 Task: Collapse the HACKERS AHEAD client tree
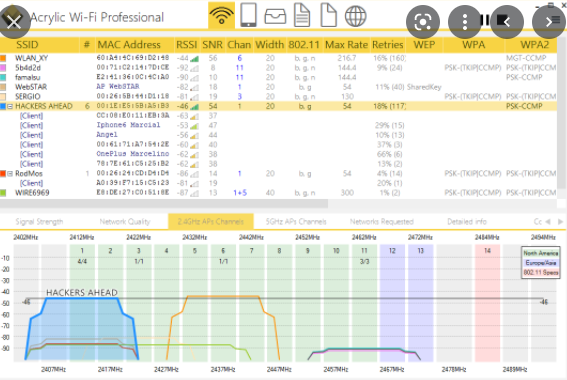point(10,106)
